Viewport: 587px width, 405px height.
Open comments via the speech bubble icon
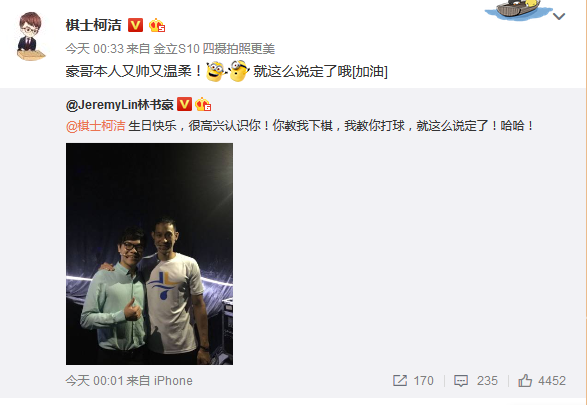click(x=461, y=381)
